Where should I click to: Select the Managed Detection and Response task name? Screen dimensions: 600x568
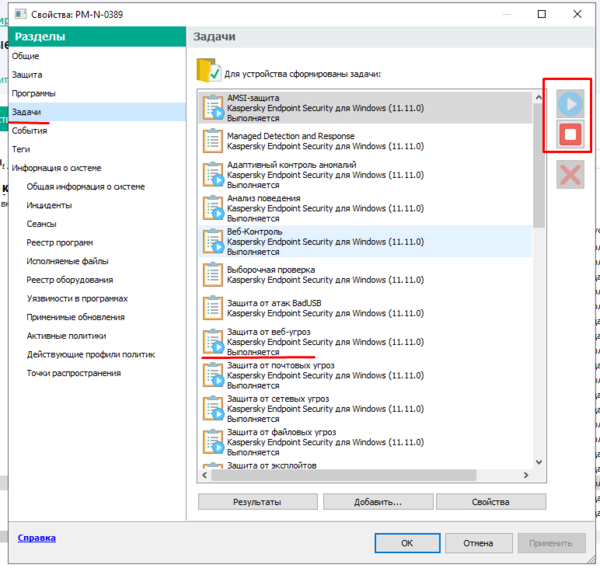point(291,136)
